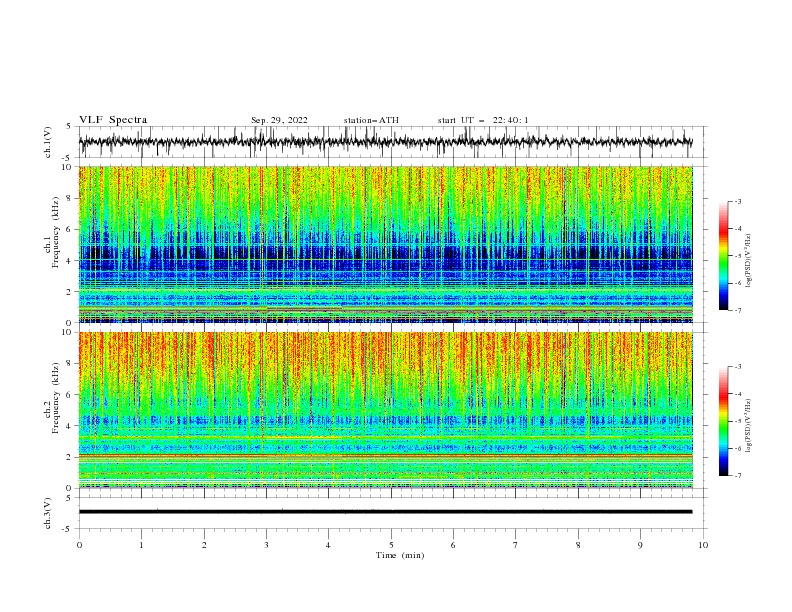Click the "VLF Spectra" plot title

(x=113, y=120)
